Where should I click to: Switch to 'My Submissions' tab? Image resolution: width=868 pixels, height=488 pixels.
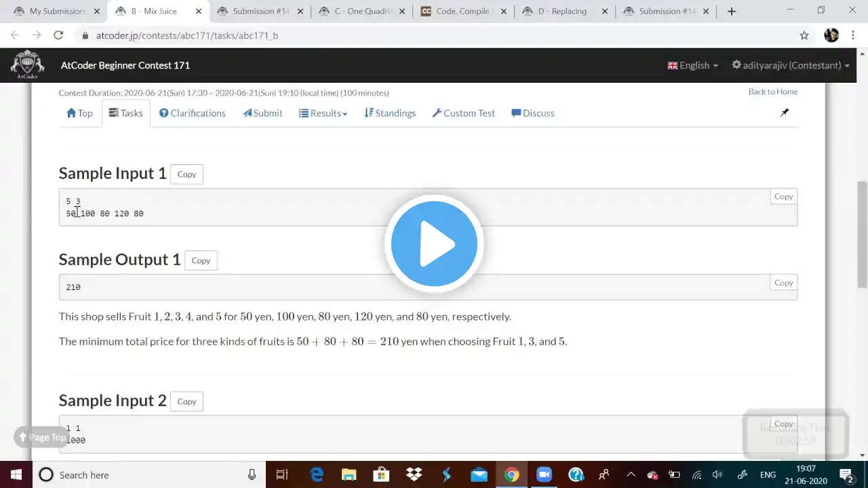[54, 11]
